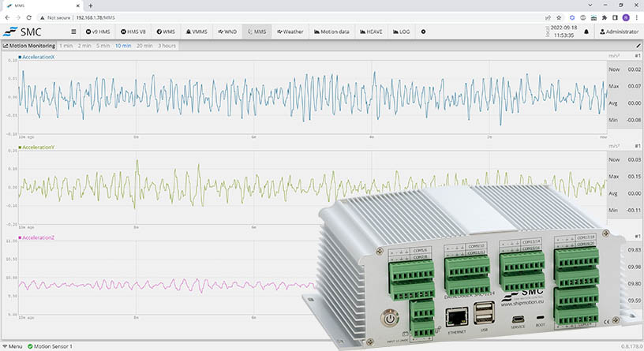The image size is (644, 351).
Task: Open the LOG page
Action: 401,32
